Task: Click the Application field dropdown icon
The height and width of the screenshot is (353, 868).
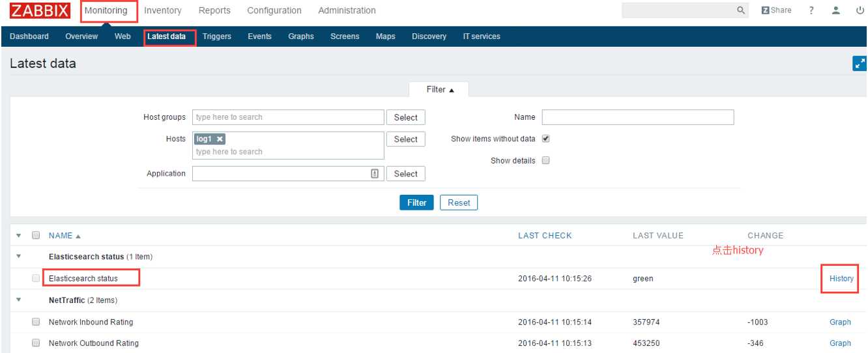Action: [x=375, y=173]
